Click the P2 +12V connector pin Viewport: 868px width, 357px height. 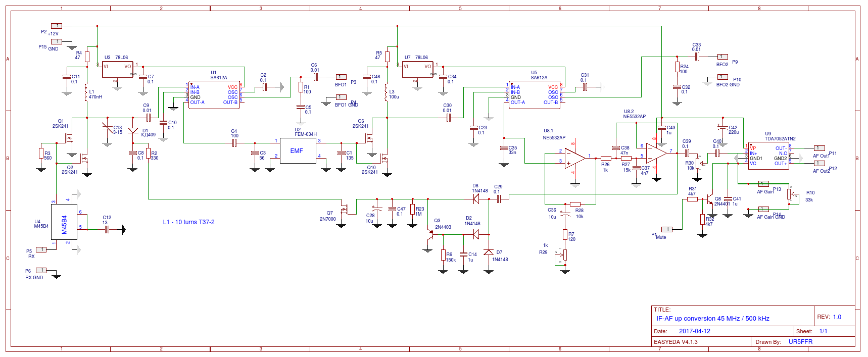pos(57,26)
